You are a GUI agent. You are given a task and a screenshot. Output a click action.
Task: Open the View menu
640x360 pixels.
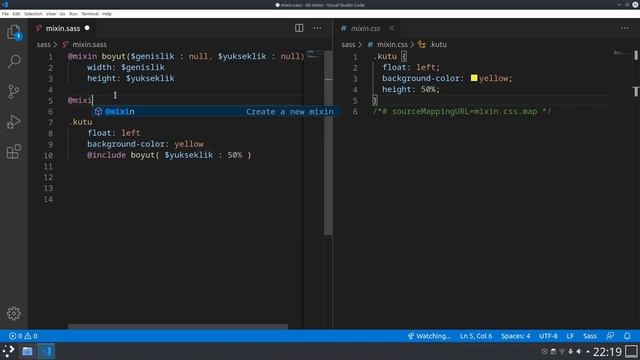pyautogui.click(x=51, y=14)
